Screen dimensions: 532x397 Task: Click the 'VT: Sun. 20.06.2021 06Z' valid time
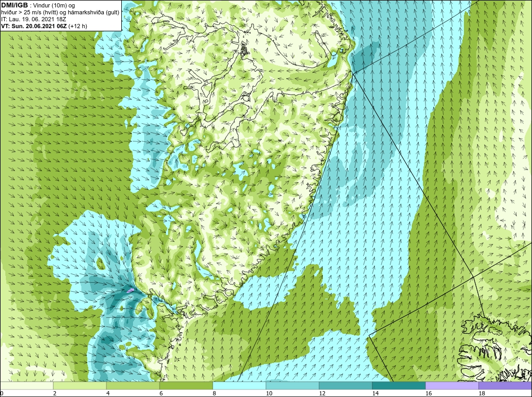click(34, 26)
